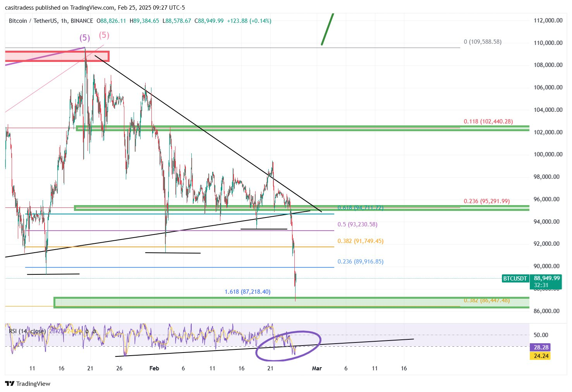Click the casitradess published on TradingView.com header
The height and width of the screenshot is (392, 572).
tap(95, 7)
